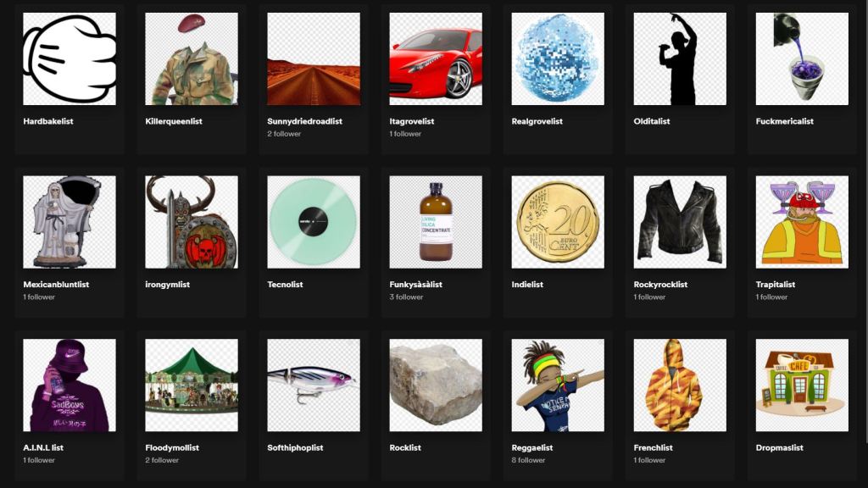The height and width of the screenshot is (488, 868).
Task: Select the Sunnydriedroadlist desert road cover
Action: coord(314,58)
